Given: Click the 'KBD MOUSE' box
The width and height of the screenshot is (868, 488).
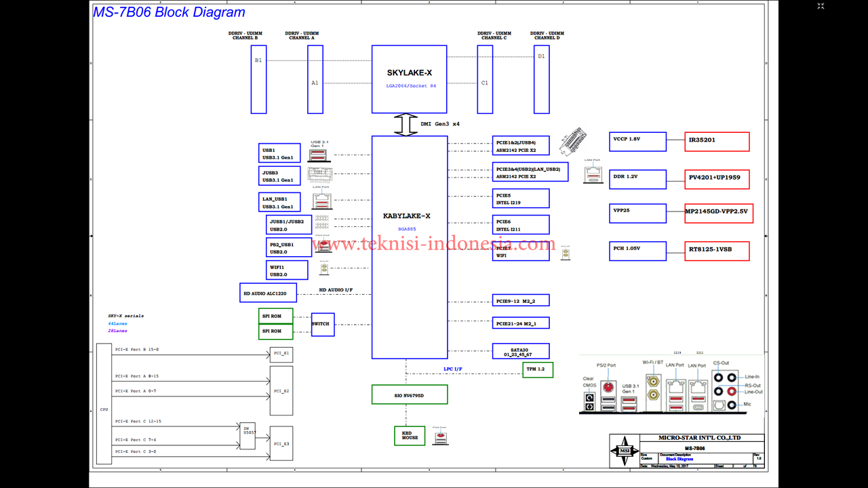Looking at the screenshot, I should pos(410,436).
